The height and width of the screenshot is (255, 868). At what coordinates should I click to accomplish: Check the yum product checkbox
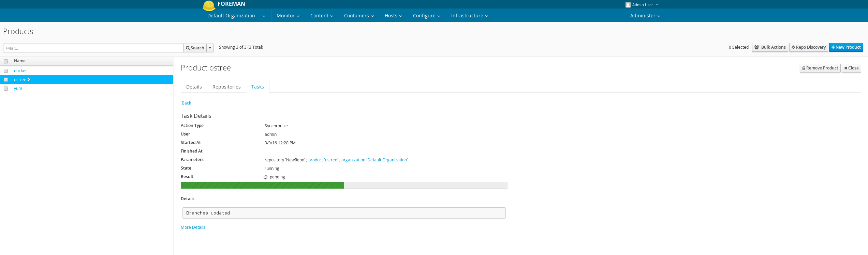point(6,89)
